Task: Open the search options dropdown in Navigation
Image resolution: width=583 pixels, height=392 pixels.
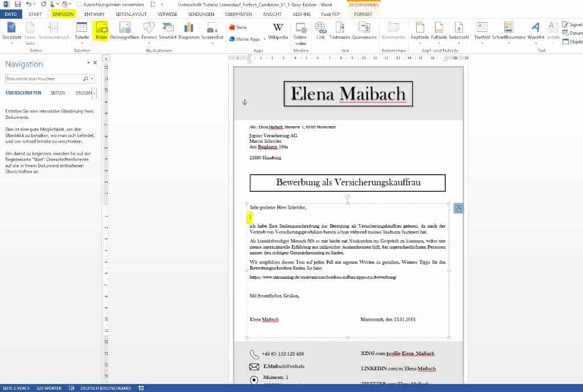Action: coord(92,79)
